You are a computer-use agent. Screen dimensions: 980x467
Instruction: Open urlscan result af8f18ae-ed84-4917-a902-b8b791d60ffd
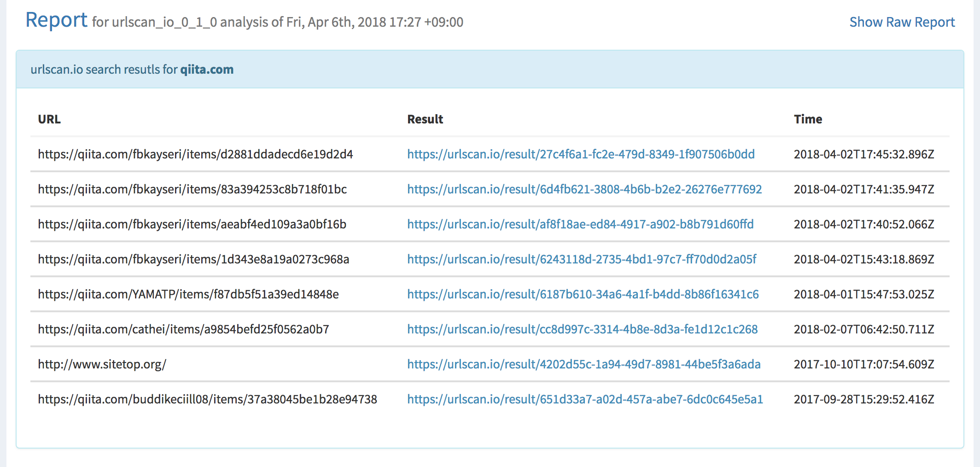[580, 224]
